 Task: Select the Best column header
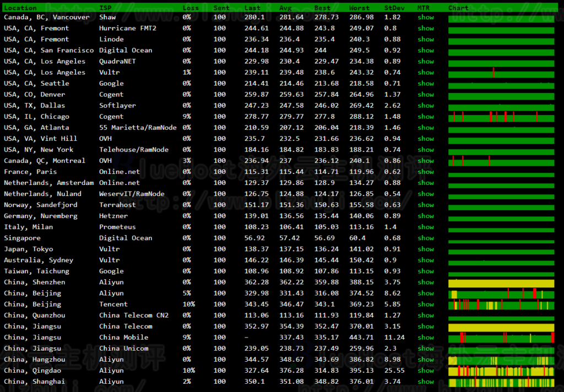click(322, 8)
